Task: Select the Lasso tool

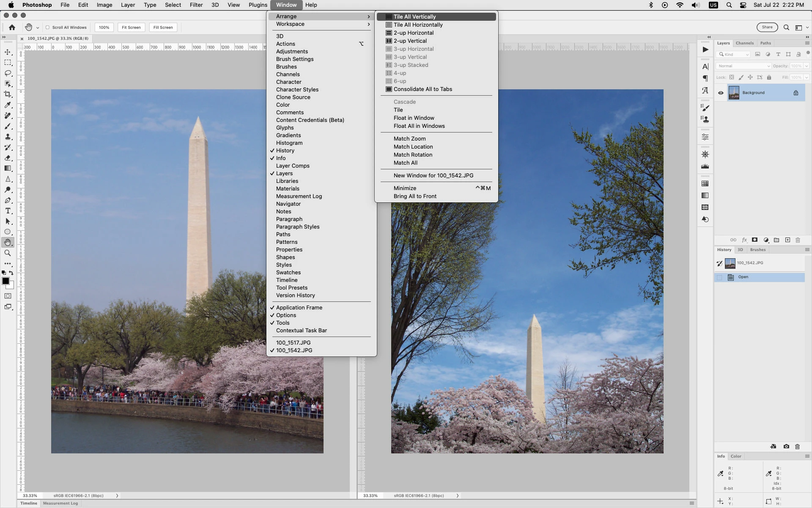Action: pos(8,73)
